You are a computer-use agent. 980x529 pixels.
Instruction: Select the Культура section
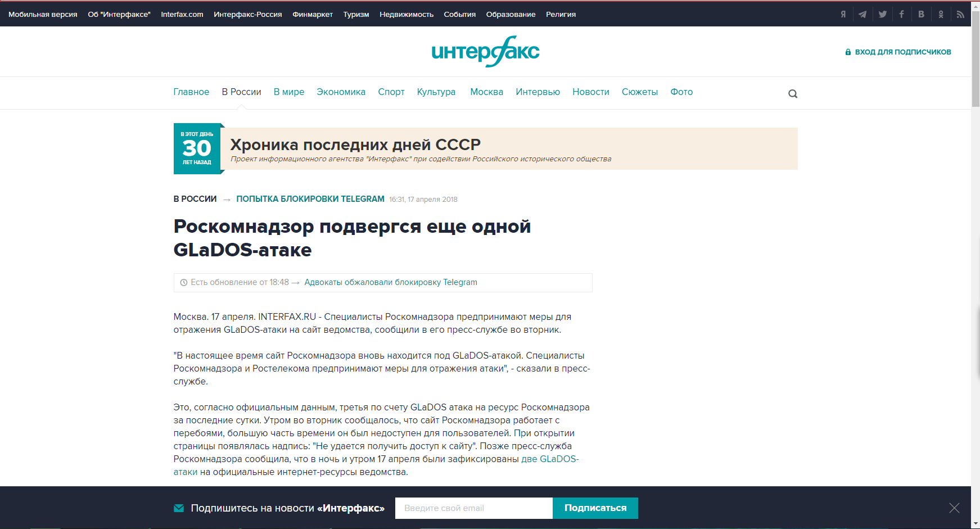436,92
